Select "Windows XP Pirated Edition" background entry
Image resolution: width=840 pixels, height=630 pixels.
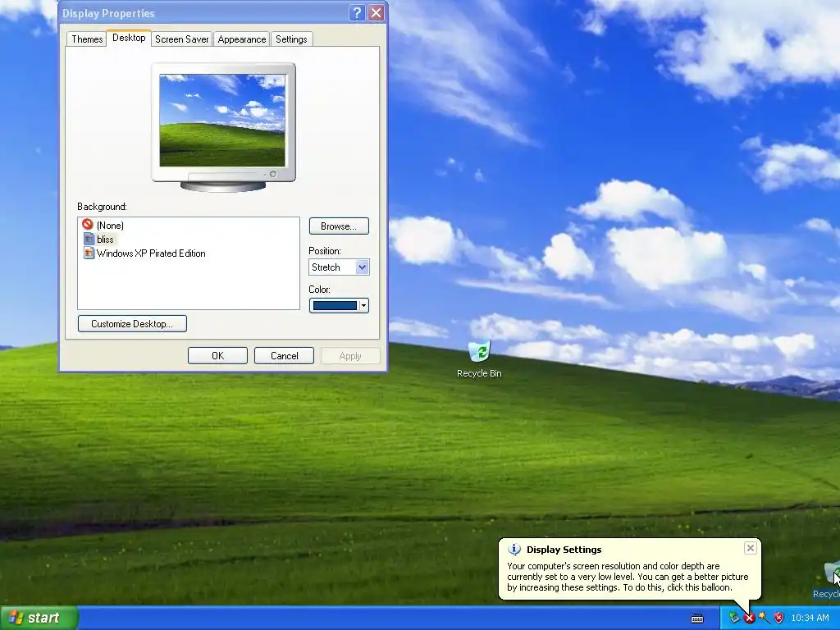pos(151,253)
